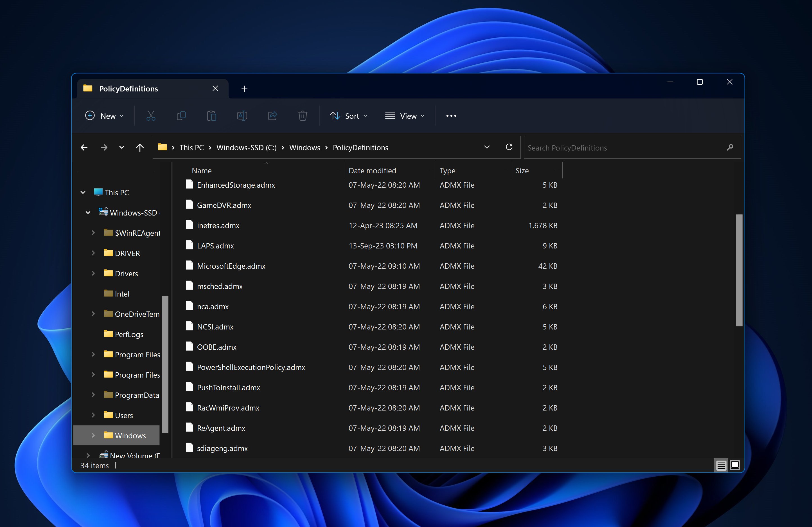Screen dimensions: 812x527
Task: Click the file icon of EnhancedStorage.admx
Action: (x=189, y=185)
